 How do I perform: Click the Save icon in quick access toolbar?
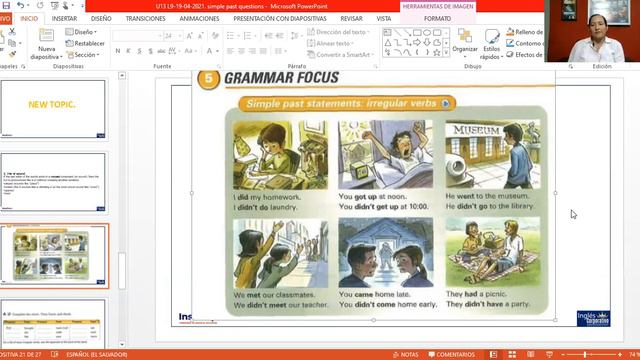(x=6, y=5)
